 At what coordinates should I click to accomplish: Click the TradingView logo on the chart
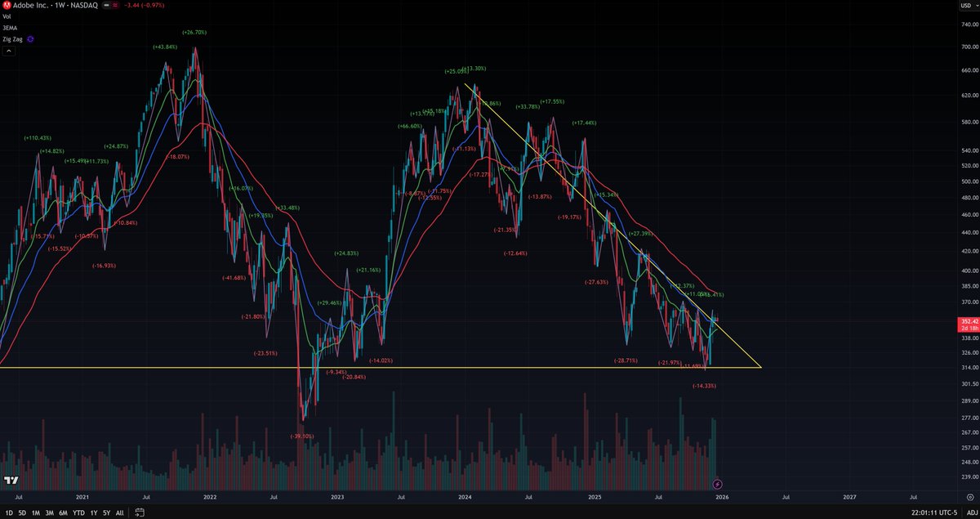11,481
